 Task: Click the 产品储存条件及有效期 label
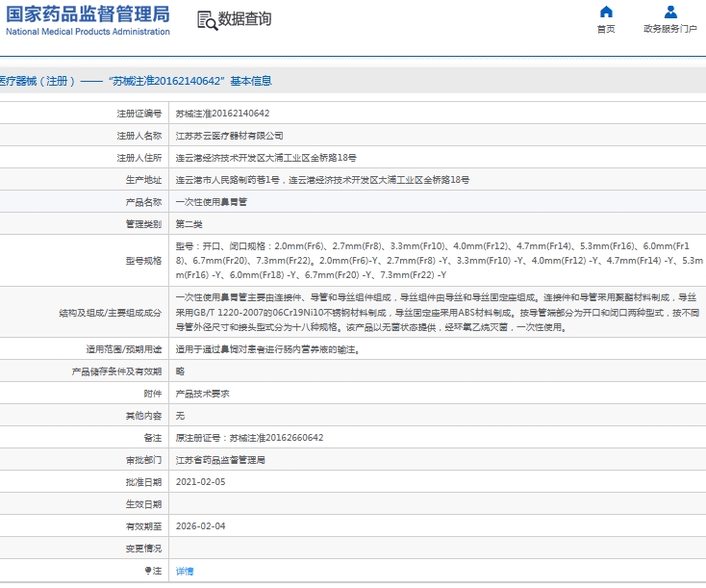116,371
